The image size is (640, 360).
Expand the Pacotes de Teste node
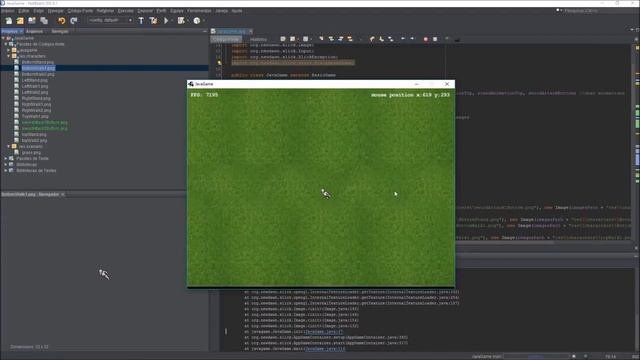(x=6, y=158)
